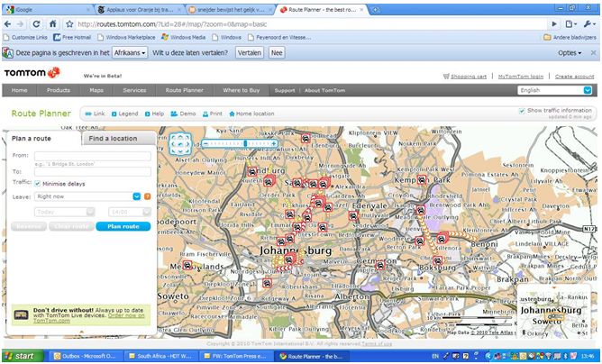Open the wrench settings menu
This screenshot has width=602, height=364.
[x=589, y=24]
